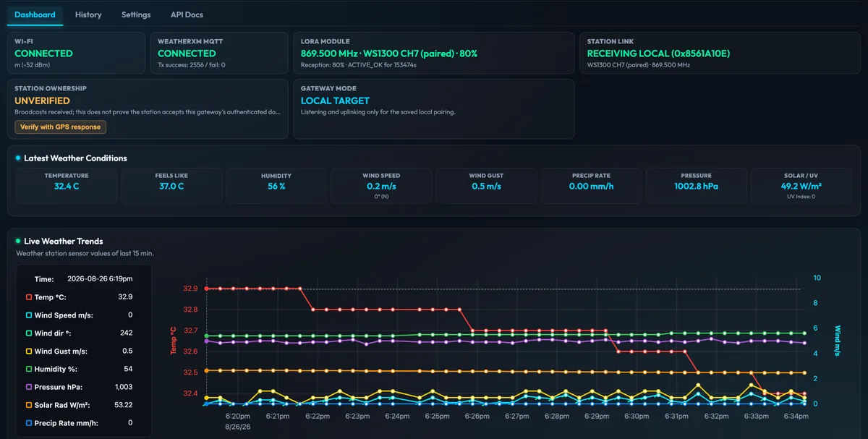
Task: Open the API Docs tab
Action: coord(187,14)
